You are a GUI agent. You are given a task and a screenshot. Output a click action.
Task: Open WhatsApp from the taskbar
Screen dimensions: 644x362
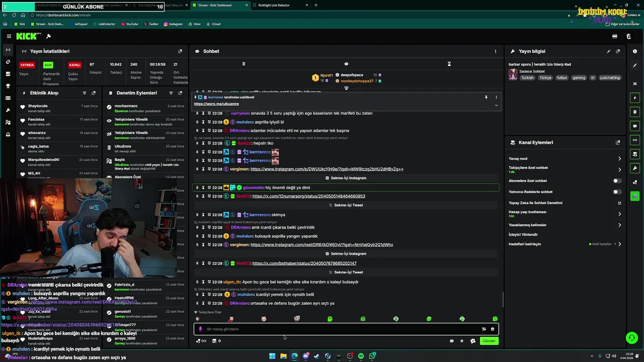372,356
